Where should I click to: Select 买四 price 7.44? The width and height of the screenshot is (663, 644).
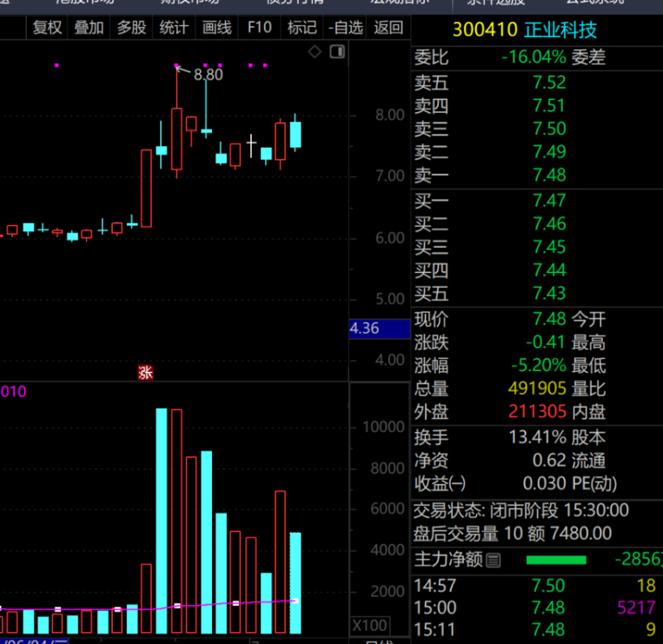pyautogui.click(x=549, y=270)
